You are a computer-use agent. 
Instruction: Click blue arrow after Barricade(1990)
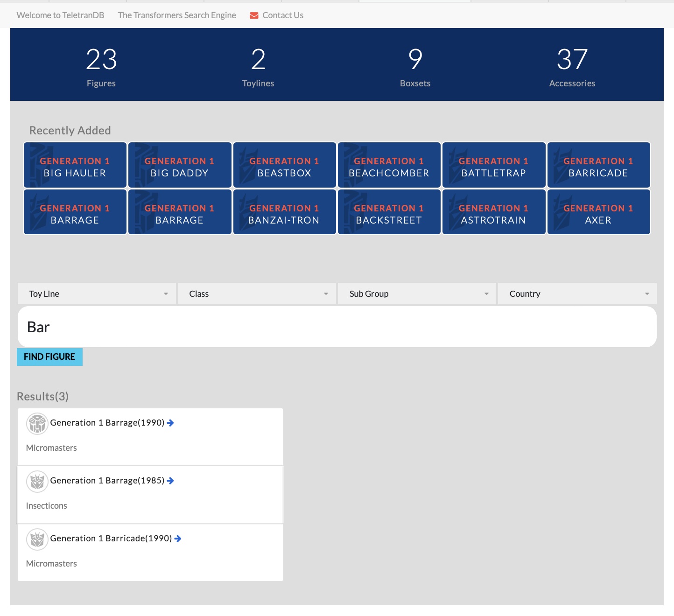(178, 539)
